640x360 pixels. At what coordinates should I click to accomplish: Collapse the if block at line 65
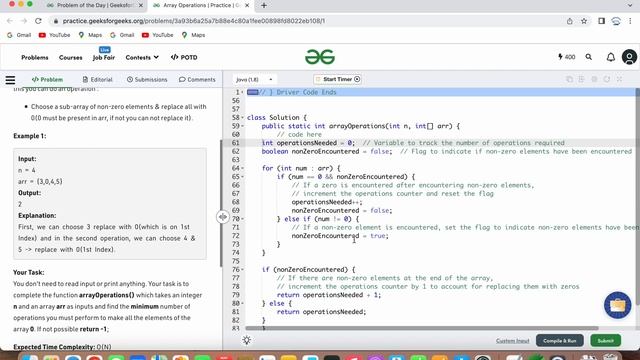pyautogui.click(x=242, y=177)
